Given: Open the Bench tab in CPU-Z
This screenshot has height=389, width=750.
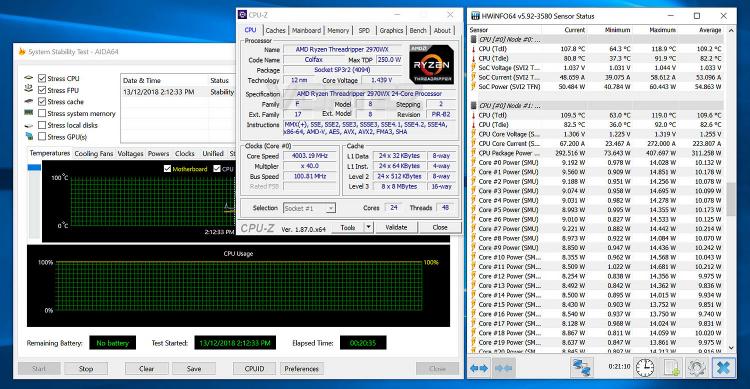Looking at the screenshot, I should pos(418,30).
